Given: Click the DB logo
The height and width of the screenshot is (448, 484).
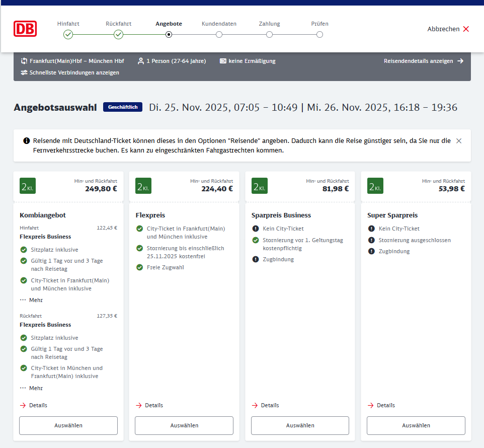Looking at the screenshot, I should pos(25,29).
